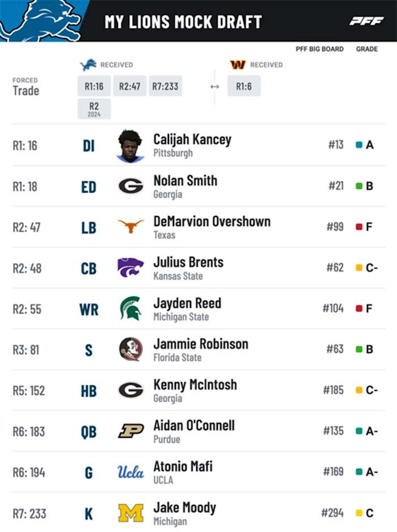Click the PFF Big Board column header
397x532 pixels.
319,49
